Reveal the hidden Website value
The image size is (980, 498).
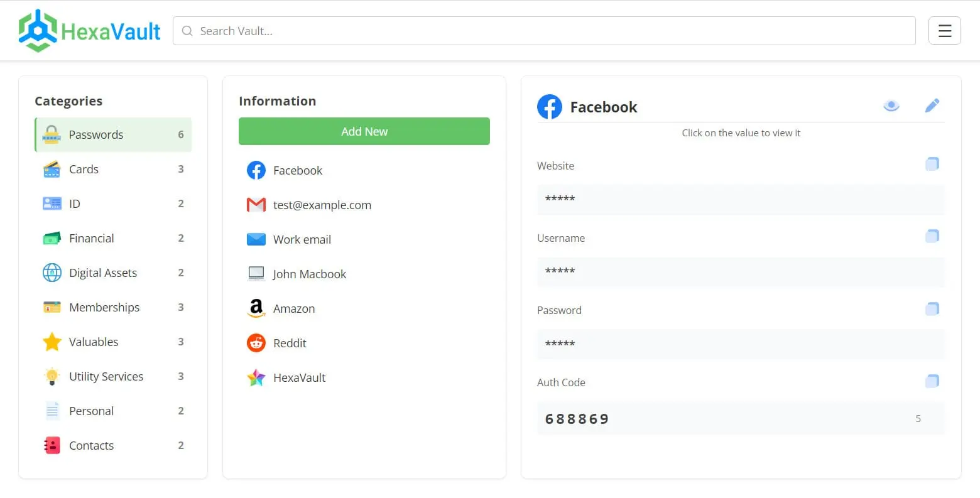[741, 199]
